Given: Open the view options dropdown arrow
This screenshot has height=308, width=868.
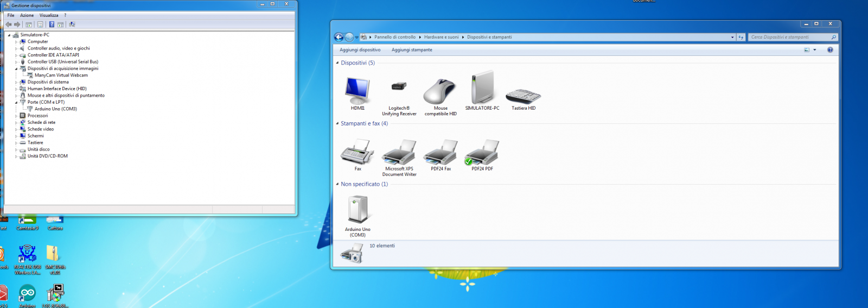Looking at the screenshot, I should tap(815, 50).
